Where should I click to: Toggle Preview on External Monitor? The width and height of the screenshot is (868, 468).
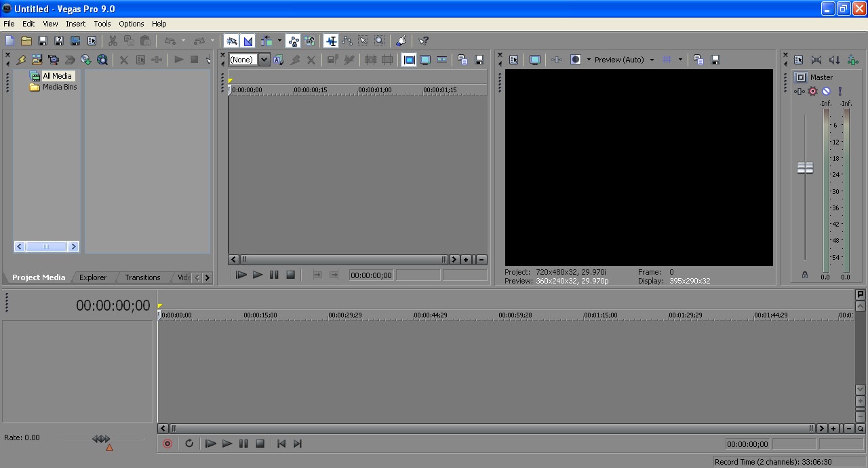click(x=534, y=60)
